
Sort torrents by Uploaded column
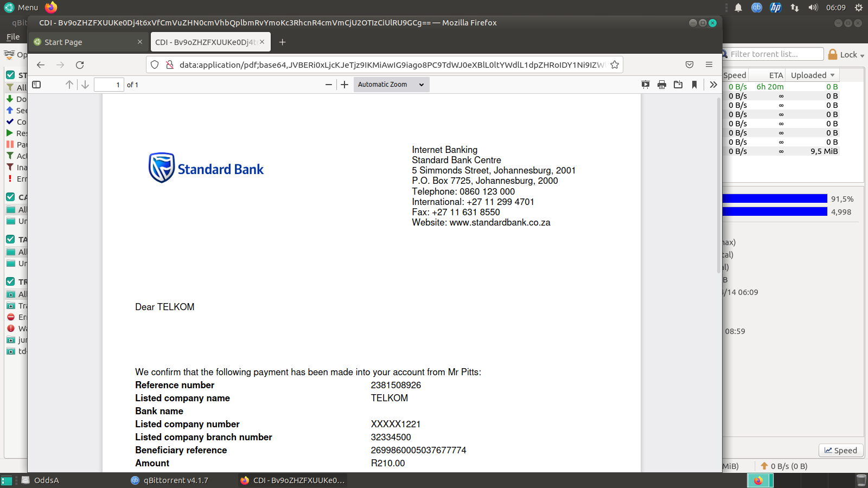[812, 75]
